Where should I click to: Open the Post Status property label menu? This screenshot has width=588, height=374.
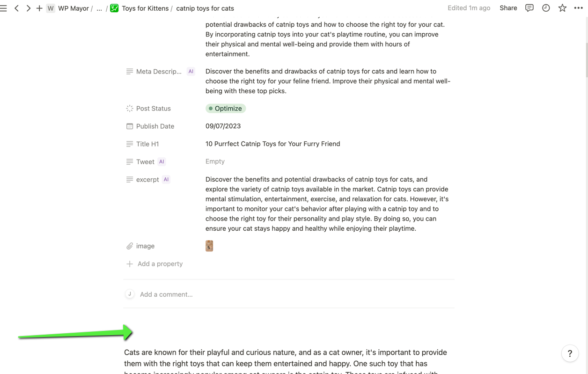point(153,109)
